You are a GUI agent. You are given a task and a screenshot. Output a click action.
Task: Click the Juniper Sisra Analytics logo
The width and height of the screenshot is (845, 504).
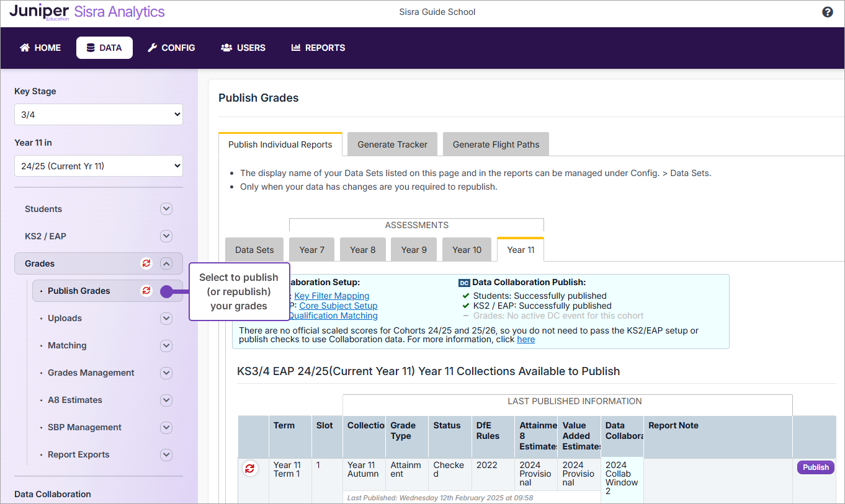(x=87, y=12)
